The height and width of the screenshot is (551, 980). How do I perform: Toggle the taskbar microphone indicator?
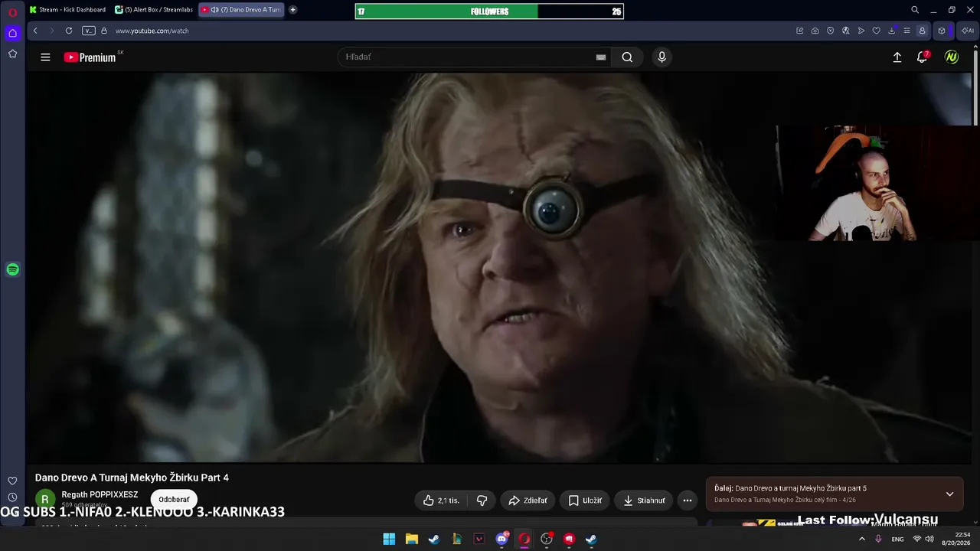point(878,539)
